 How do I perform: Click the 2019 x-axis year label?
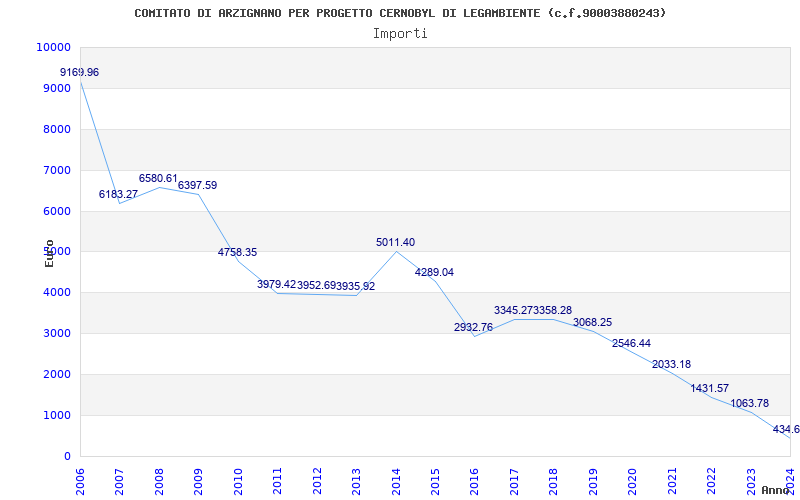(593, 481)
